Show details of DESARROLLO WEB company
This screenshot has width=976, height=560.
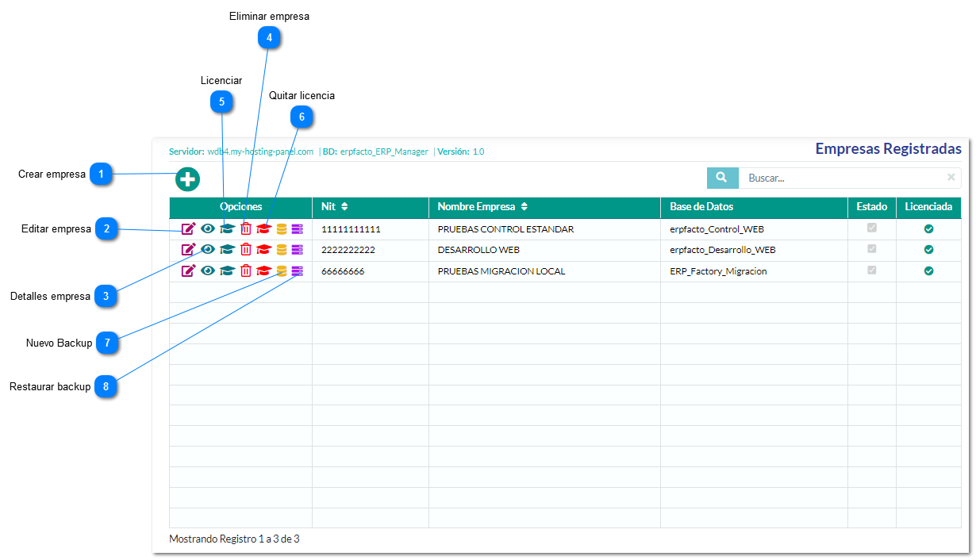(x=208, y=250)
